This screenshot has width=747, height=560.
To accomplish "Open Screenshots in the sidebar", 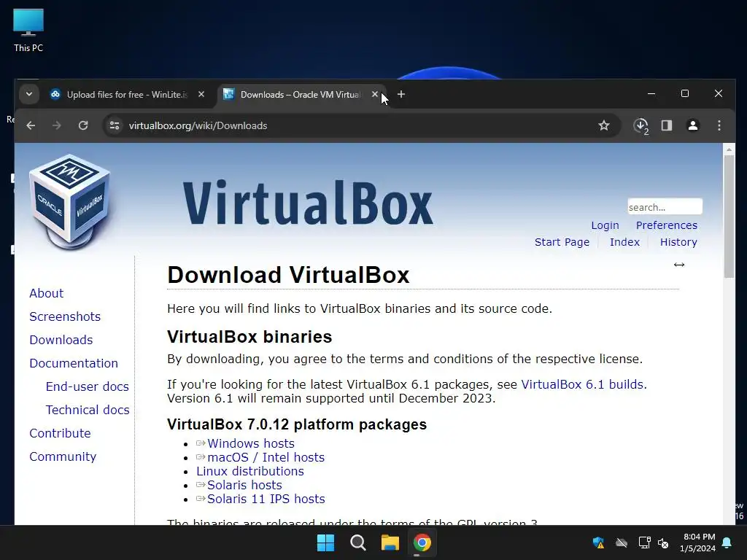I will (65, 316).
